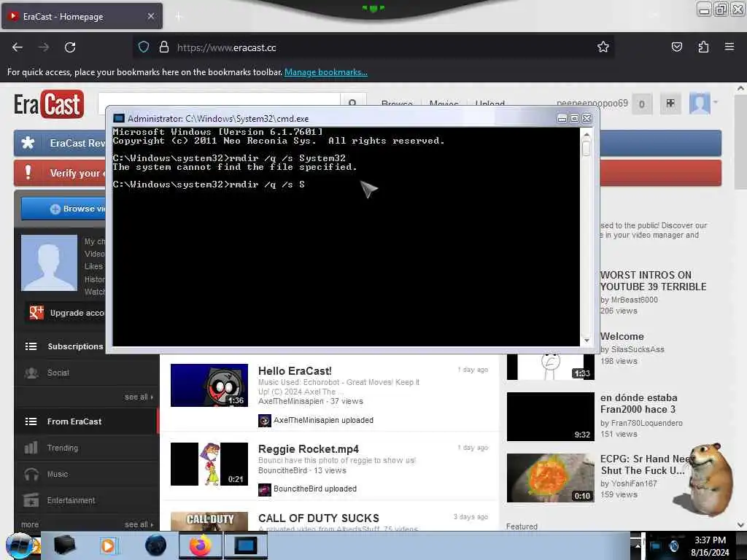This screenshot has width=747, height=560.
Task: Click the browser Back arrow
Action: 18,47
